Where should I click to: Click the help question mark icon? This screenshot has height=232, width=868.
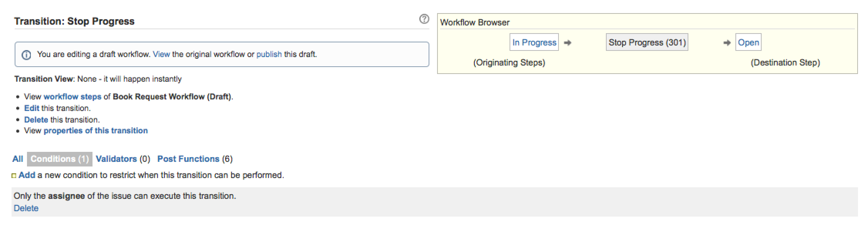[x=424, y=19]
